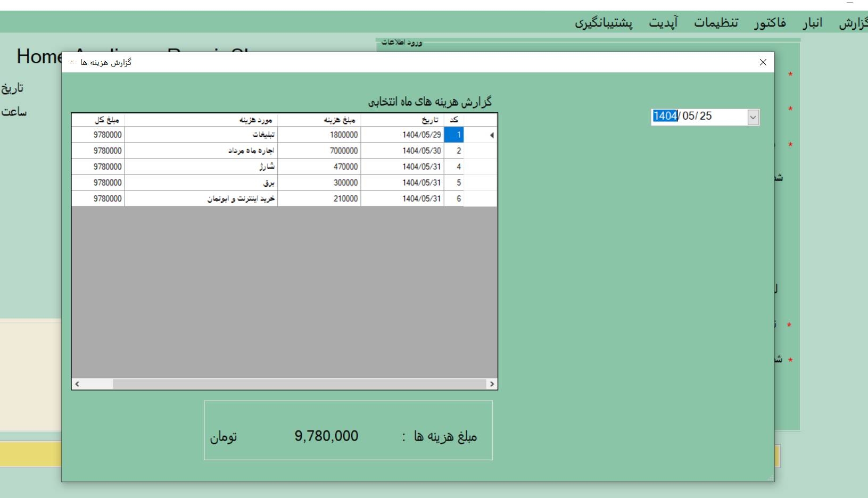
Task: Select the تبلیغات expense cell
Action: (x=201, y=135)
